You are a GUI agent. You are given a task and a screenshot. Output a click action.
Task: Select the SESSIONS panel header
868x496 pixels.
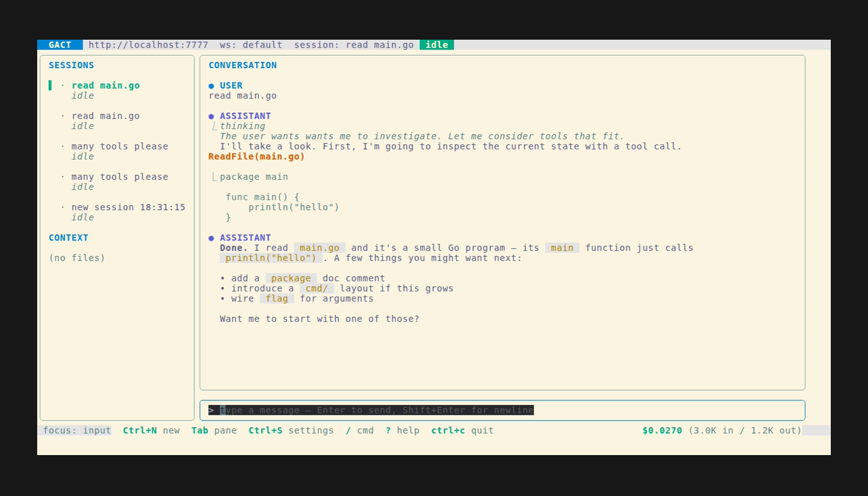(71, 65)
